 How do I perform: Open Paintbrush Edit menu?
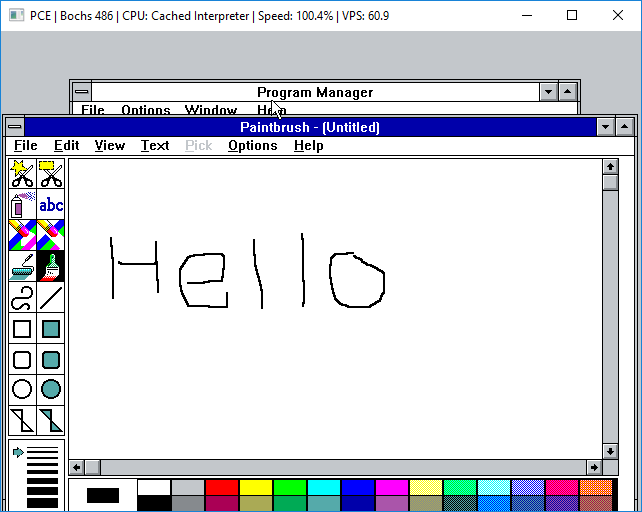coord(66,145)
